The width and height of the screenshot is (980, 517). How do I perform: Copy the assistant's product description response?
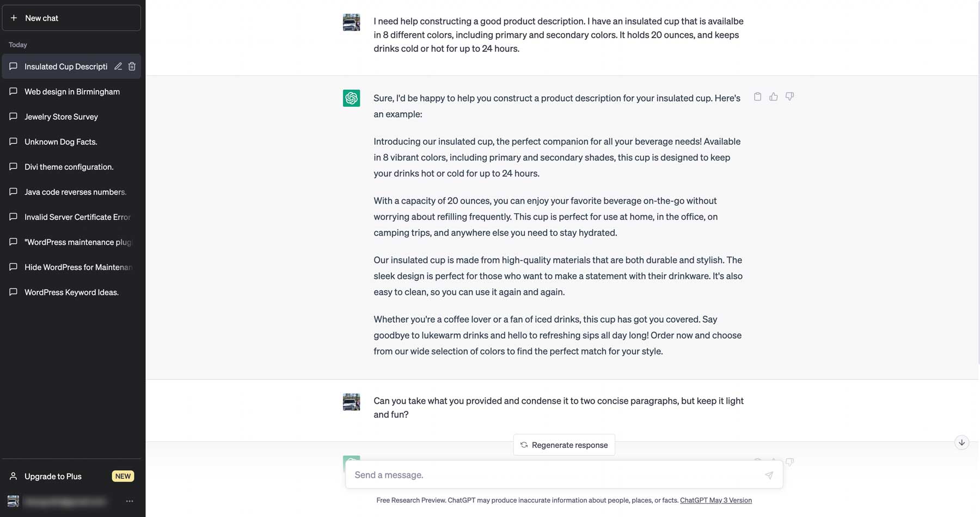pyautogui.click(x=757, y=96)
